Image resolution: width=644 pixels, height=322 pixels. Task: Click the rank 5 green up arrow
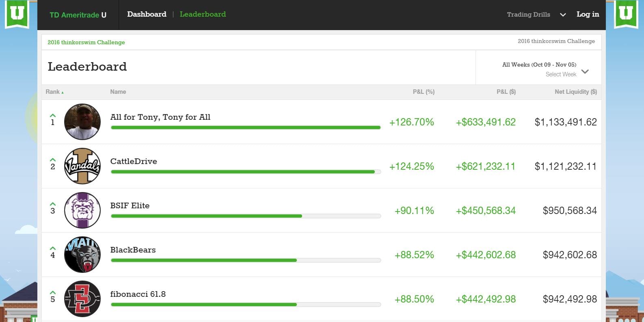coord(53,292)
